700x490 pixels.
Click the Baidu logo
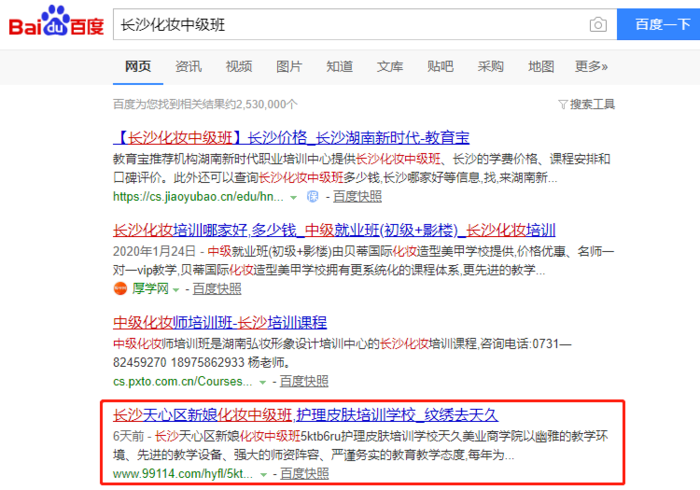pos(56,21)
